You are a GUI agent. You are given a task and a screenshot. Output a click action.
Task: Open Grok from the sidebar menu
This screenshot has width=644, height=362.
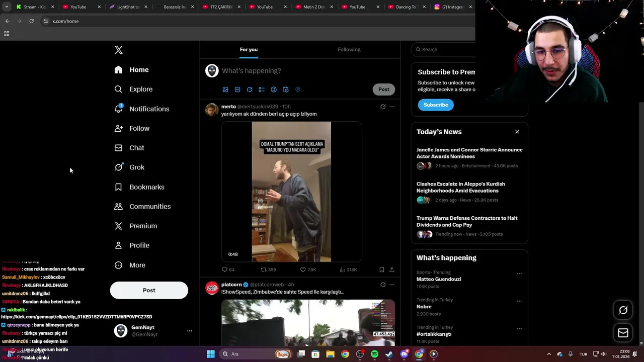pos(129,167)
